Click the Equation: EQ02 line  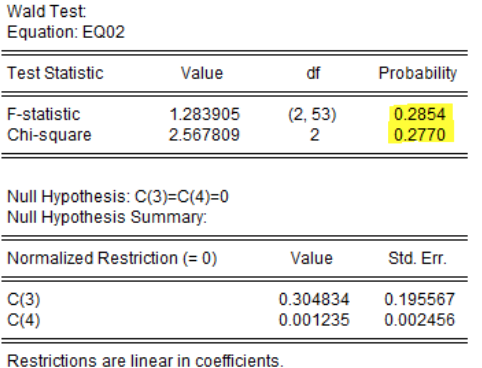(x=66, y=32)
